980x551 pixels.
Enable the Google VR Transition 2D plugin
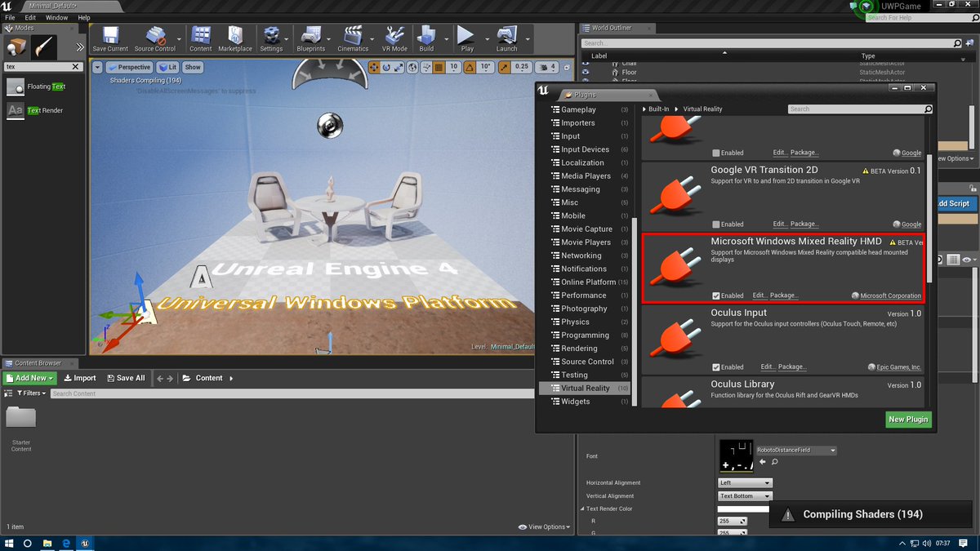click(x=716, y=224)
